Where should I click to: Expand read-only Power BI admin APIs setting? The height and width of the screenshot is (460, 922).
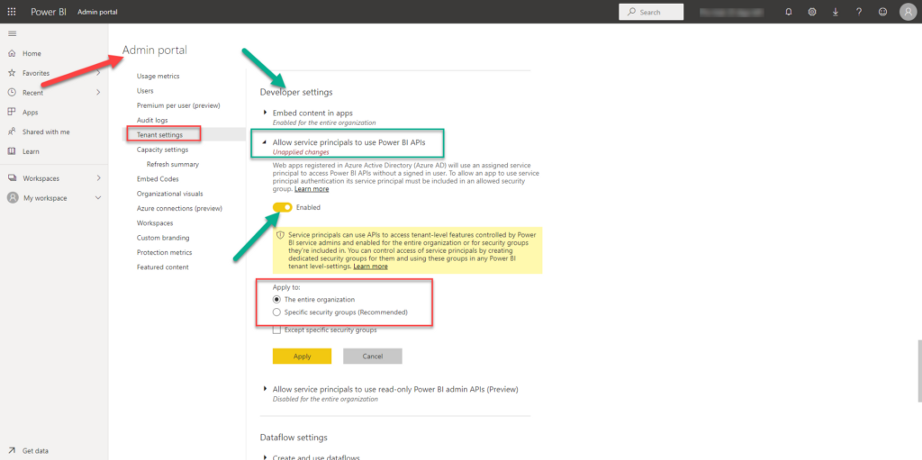point(265,389)
